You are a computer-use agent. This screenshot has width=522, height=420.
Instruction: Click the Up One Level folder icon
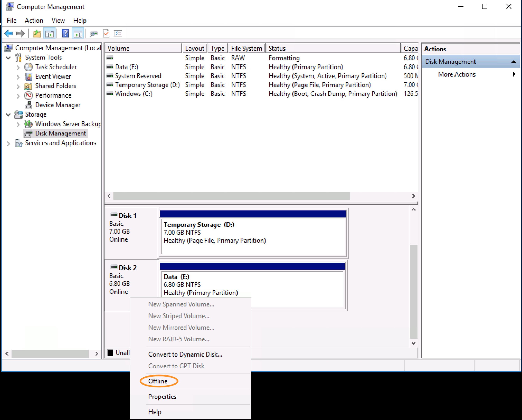(x=37, y=33)
